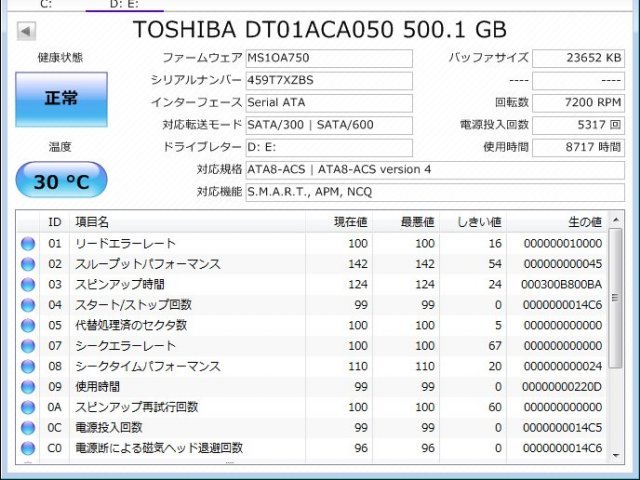Click the status orb for ID 09 使用時間
The height and width of the screenshot is (480, 640).
coord(28,387)
